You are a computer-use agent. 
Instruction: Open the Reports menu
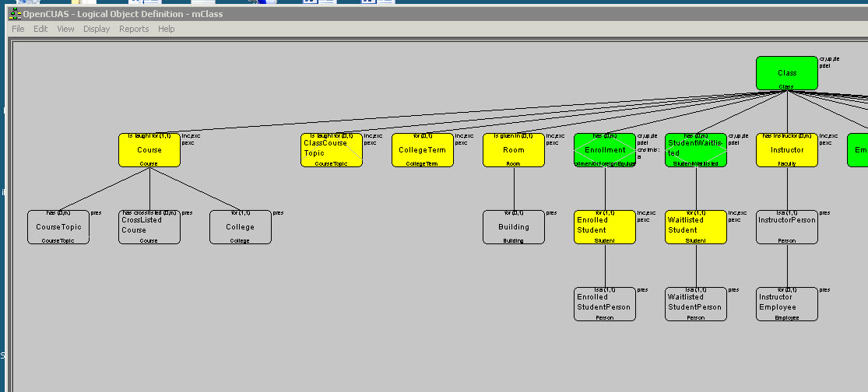click(x=134, y=29)
